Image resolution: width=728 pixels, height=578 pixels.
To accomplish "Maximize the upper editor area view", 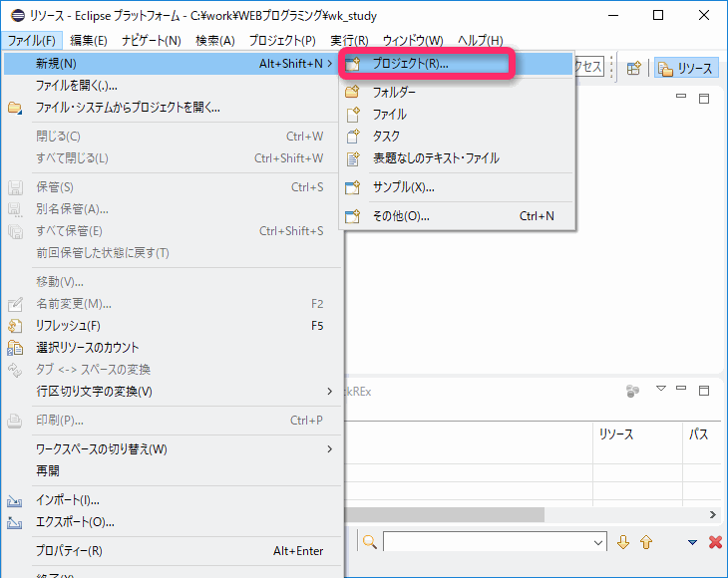I will (x=704, y=98).
